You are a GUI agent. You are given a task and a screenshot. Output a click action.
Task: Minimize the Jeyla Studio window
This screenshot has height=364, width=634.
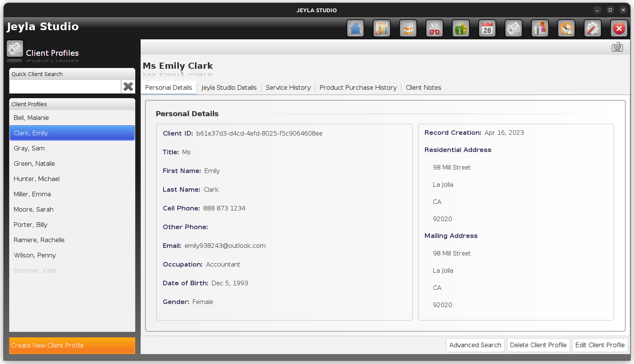point(597,10)
